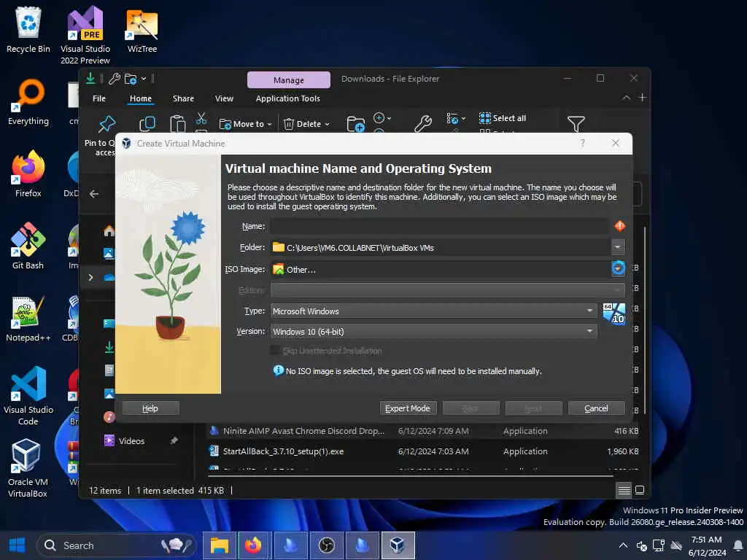The height and width of the screenshot is (560, 747).
Task: Launch the Notepad++ desktop icon
Action: tap(28, 319)
